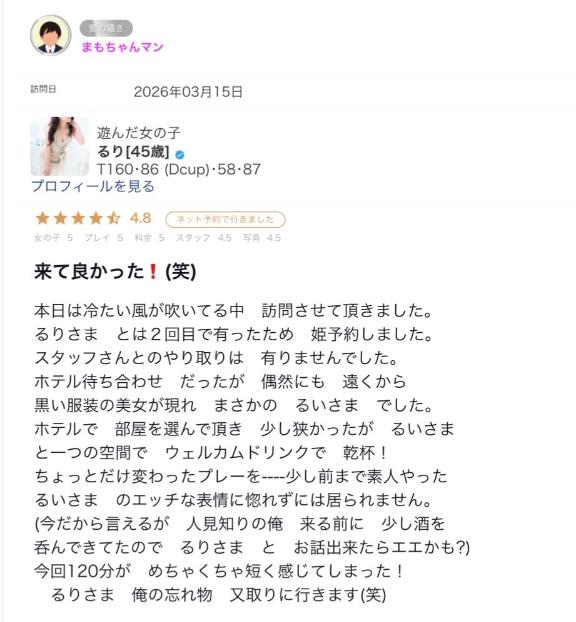576x622 pixels.
Task: Select the girl name るり[45歳]
Action: tap(133, 152)
